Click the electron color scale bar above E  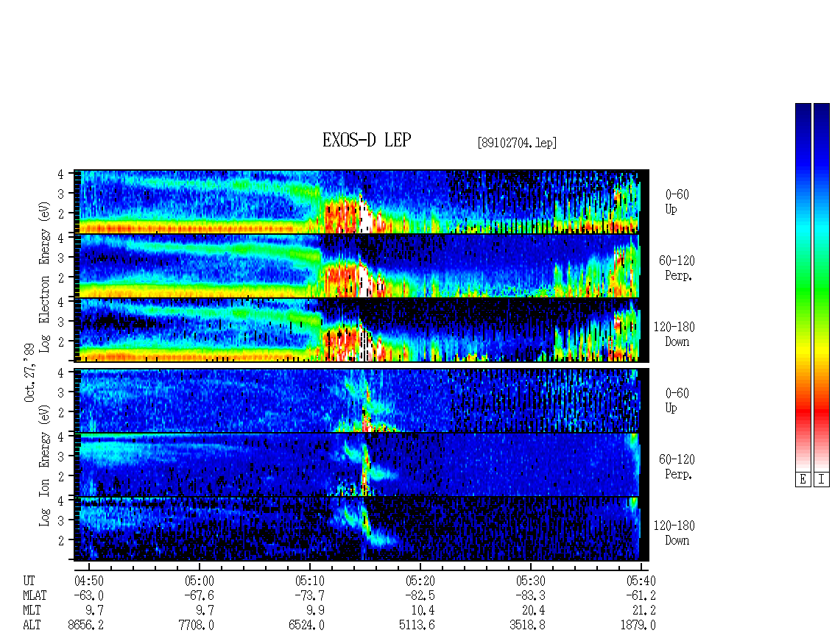click(x=803, y=286)
